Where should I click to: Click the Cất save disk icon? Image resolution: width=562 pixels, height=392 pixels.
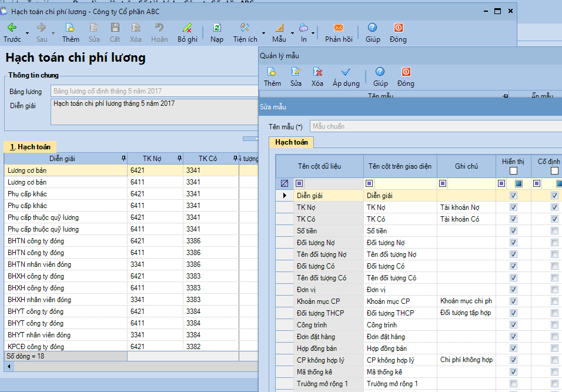(115, 28)
